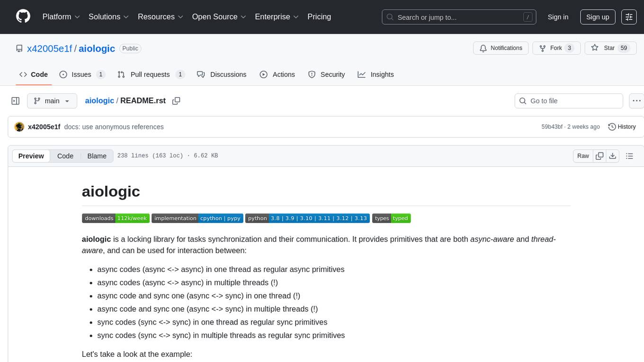The width and height of the screenshot is (644, 362).
Task: Click the '238 lines (163 loc) · 6.62 KB' text
Action: [x=168, y=156]
